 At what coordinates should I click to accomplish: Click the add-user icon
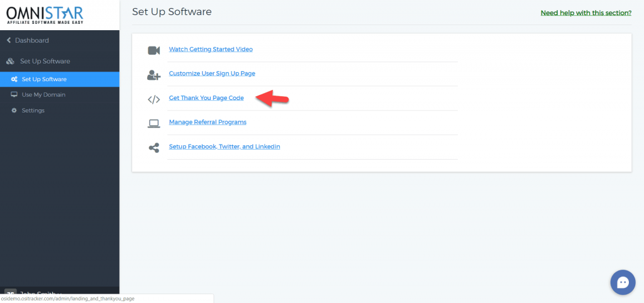(x=153, y=75)
